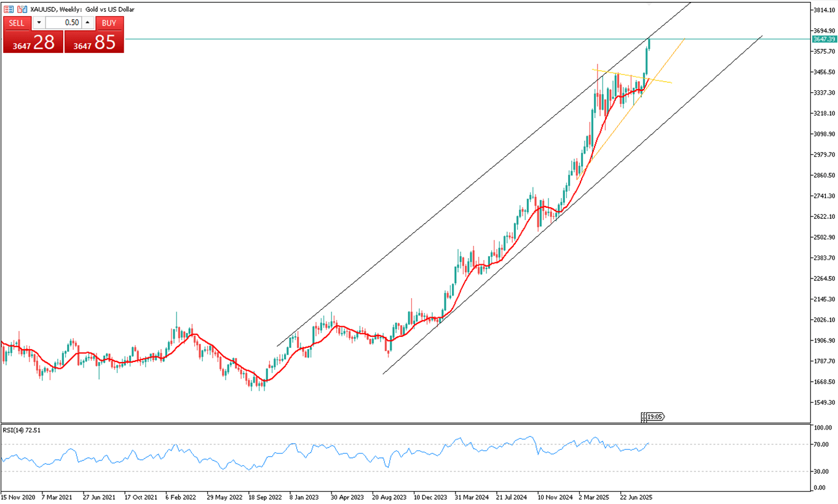Click the BUY button

[109, 23]
